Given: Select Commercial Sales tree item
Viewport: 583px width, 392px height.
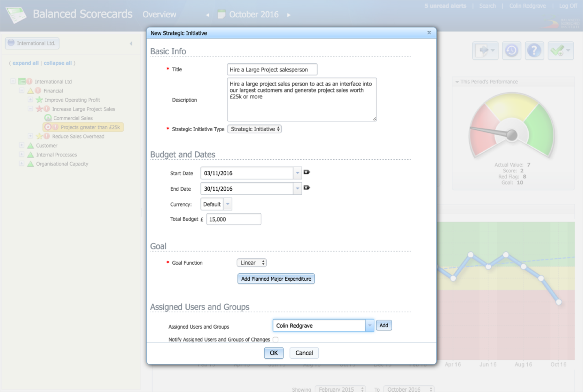Looking at the screenshot, I should click(73, 118).
